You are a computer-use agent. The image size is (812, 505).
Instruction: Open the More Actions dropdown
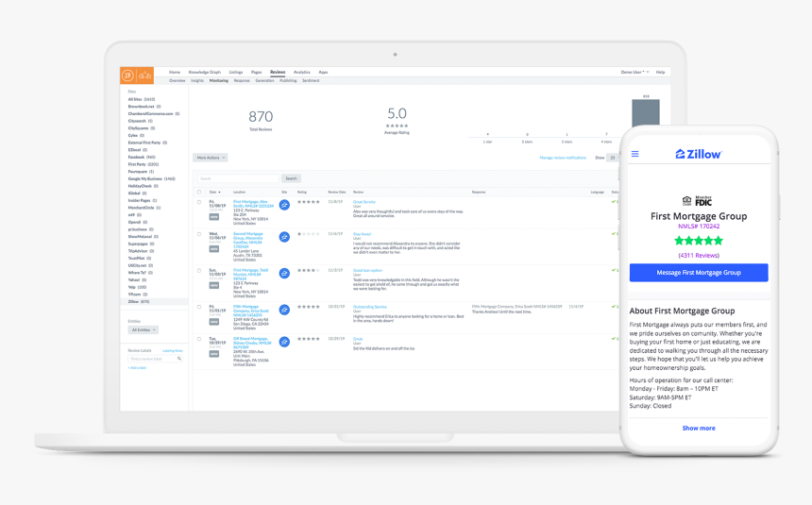pos(211,158)
